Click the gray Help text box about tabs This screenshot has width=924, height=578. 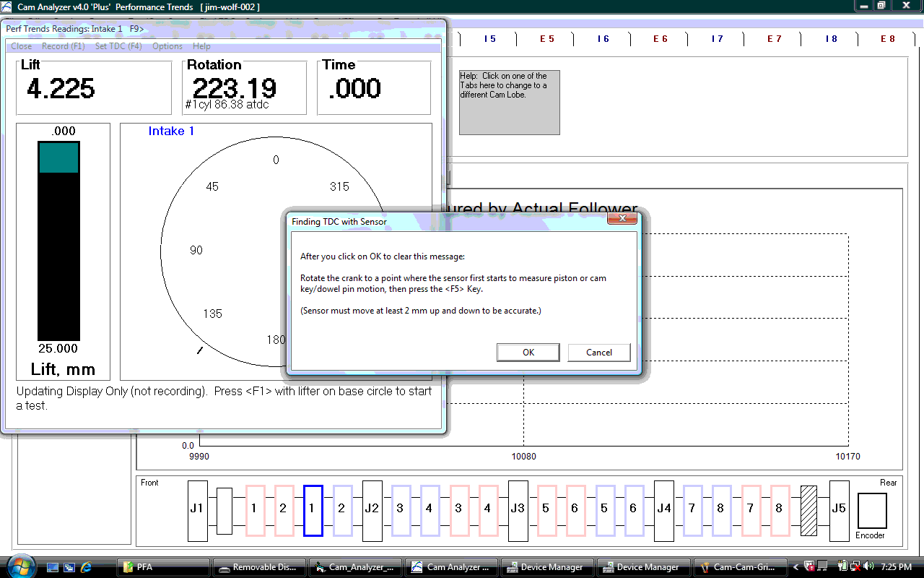(510, 102)
